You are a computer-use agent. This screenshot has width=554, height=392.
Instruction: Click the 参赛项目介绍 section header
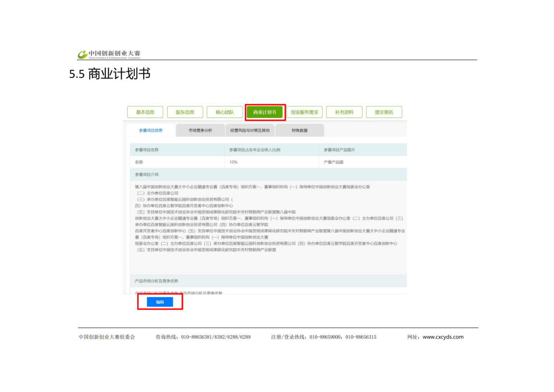click(x=147, y=174)
